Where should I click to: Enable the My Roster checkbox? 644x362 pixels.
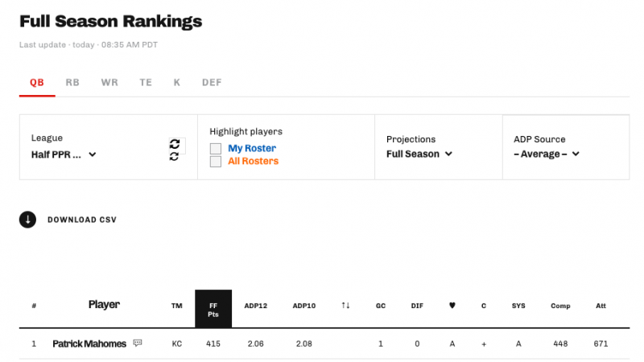point(216,148)
